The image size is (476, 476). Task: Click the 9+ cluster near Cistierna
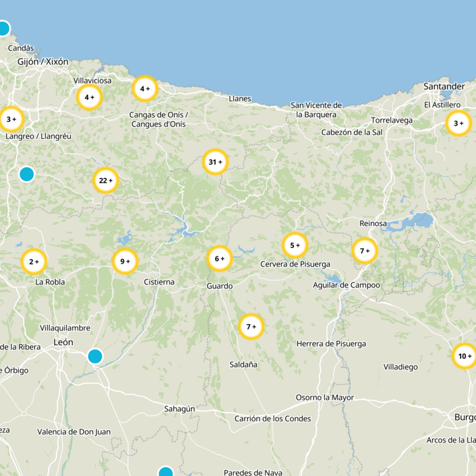tap(125, 261)
